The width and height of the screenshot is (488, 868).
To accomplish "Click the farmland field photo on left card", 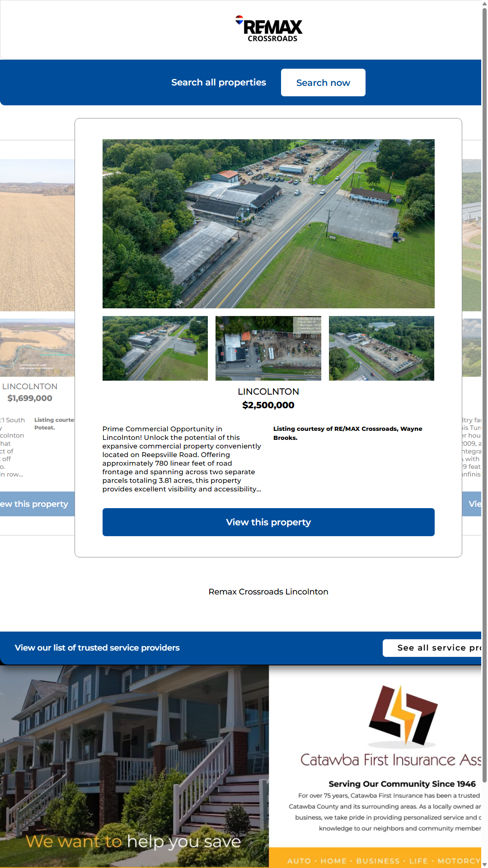I will click(37, 235).
